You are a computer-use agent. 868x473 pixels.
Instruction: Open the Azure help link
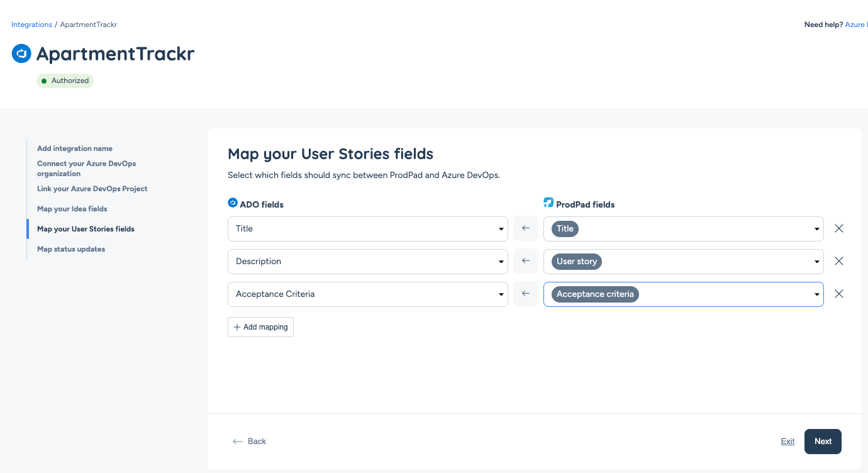point(856,25)
